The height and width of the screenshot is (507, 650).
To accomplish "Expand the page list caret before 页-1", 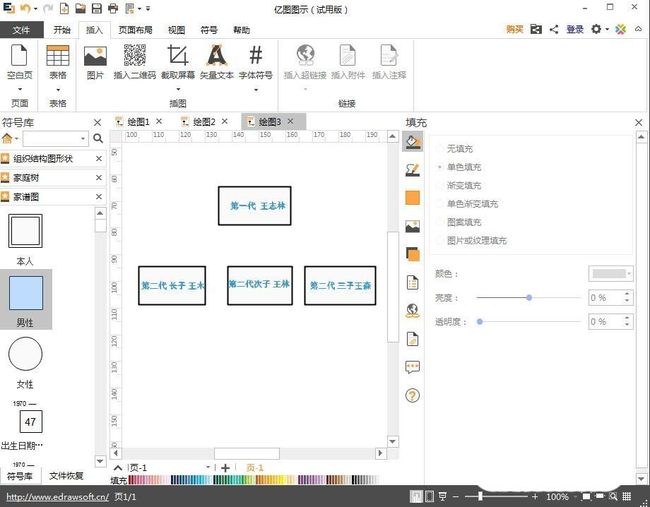I will point(118,468).
